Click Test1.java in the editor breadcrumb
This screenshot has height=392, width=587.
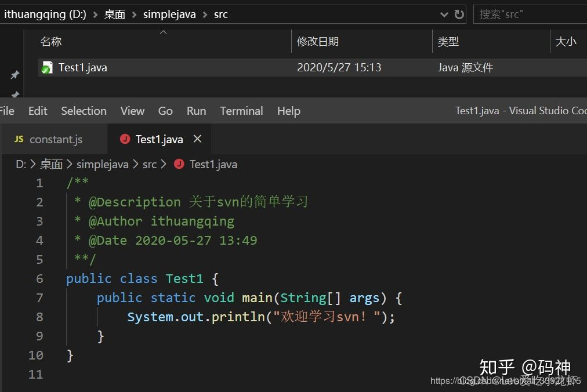[x=213, y=164]
